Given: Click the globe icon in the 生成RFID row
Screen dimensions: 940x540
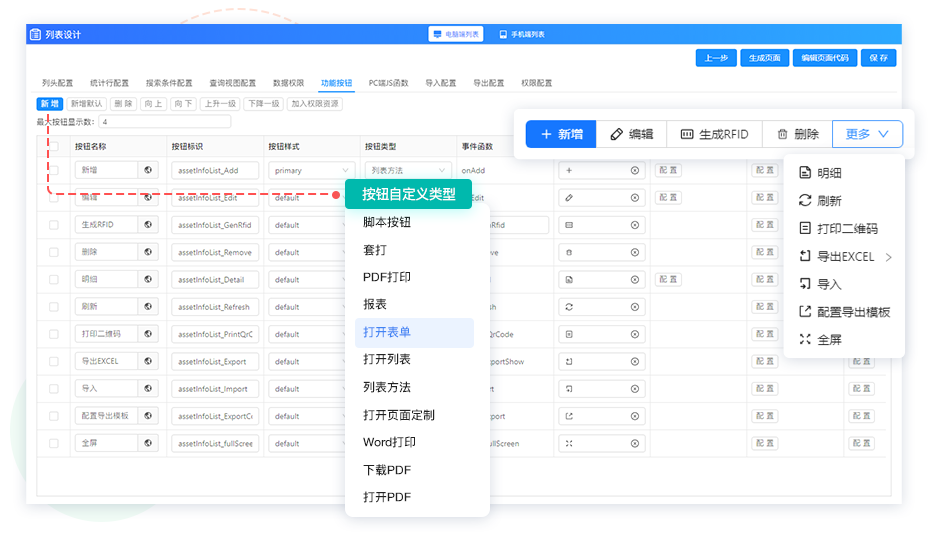Looking at the screenshot, I should (148, 225).
